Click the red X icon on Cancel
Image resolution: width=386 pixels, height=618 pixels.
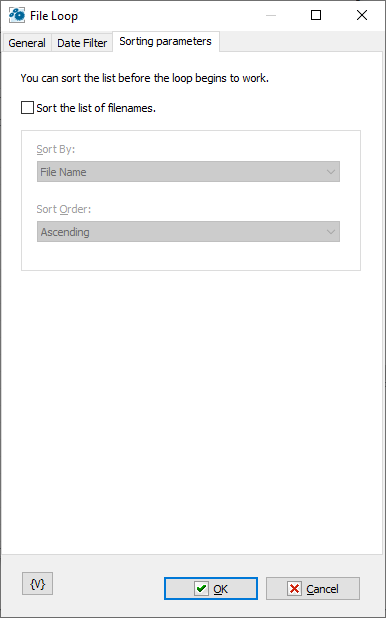294,589
